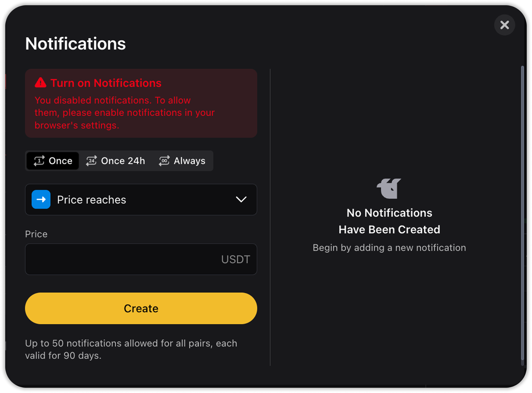Click the Price input field
Screen dimensions: 532x393
(141, 259)
